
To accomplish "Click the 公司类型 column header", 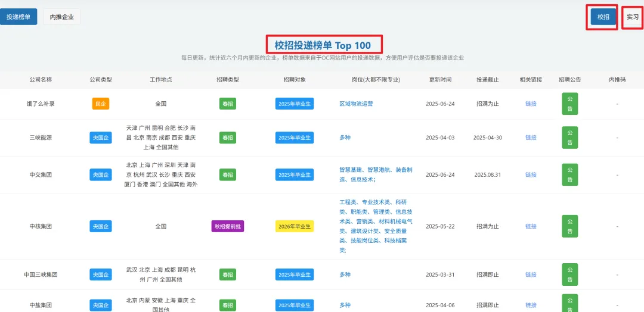I will click(x=101, y=80).
